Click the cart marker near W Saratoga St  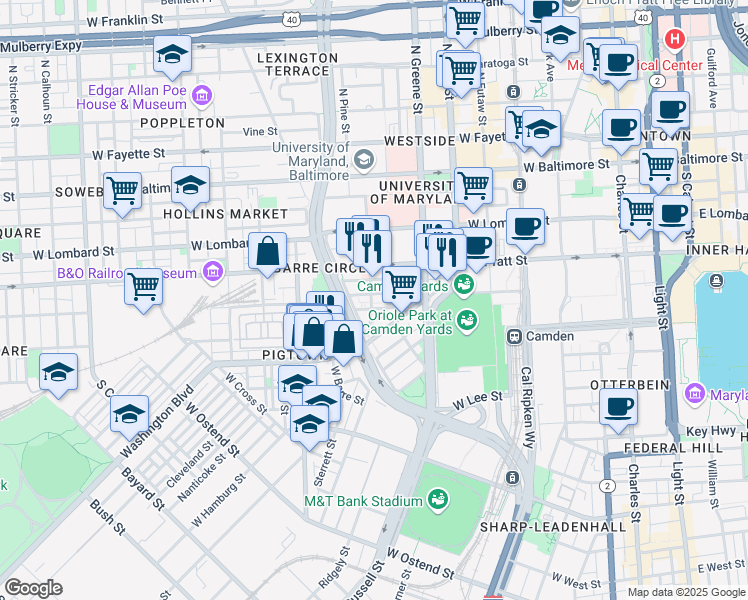[461, 72]
